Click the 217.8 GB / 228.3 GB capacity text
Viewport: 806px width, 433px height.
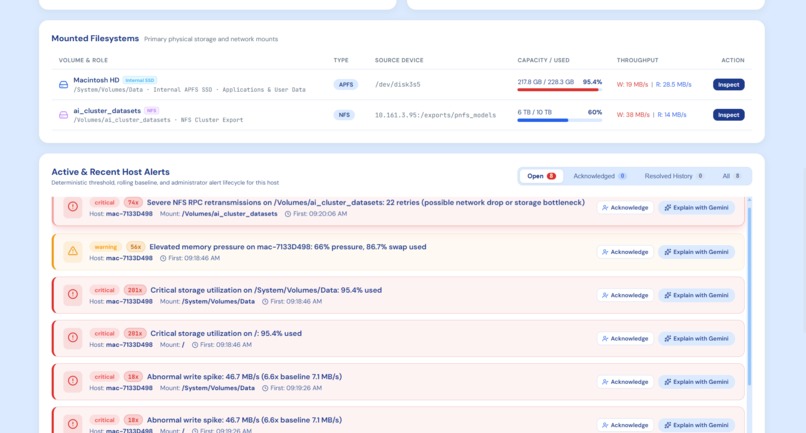(545, 82)
